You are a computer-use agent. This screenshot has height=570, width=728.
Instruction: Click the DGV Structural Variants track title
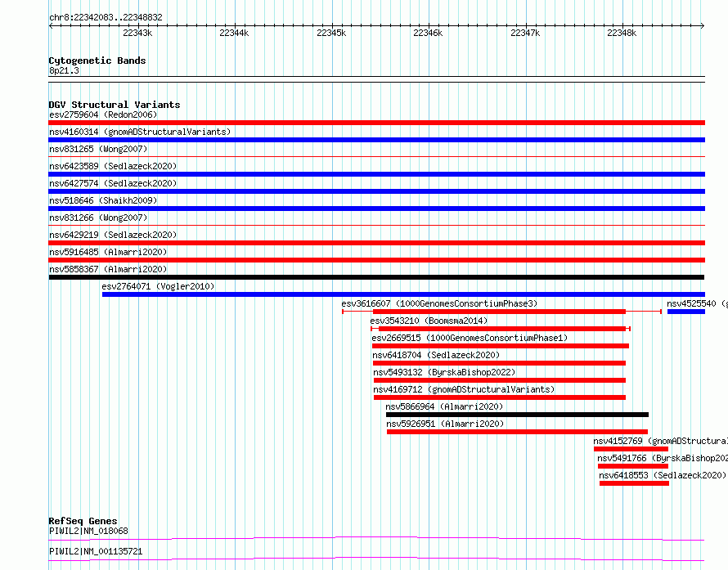click(115, 105)
